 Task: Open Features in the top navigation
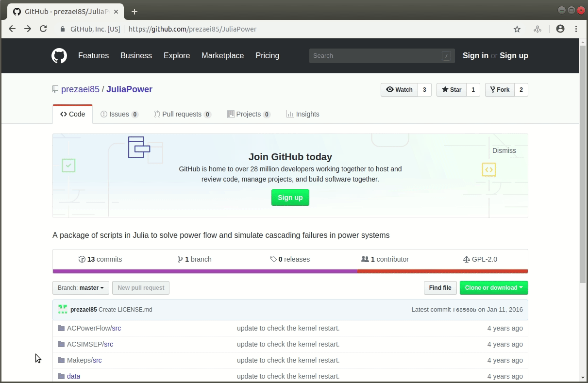point(94,56)
